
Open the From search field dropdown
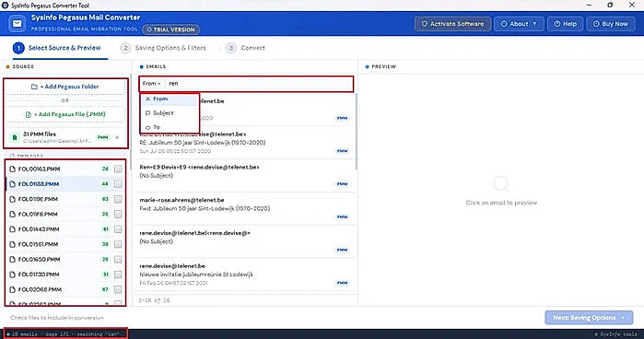pyautogui.click(x=151, y=84)
